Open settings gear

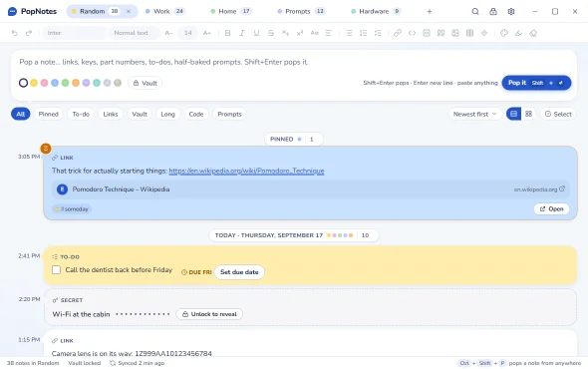[511, 11]
